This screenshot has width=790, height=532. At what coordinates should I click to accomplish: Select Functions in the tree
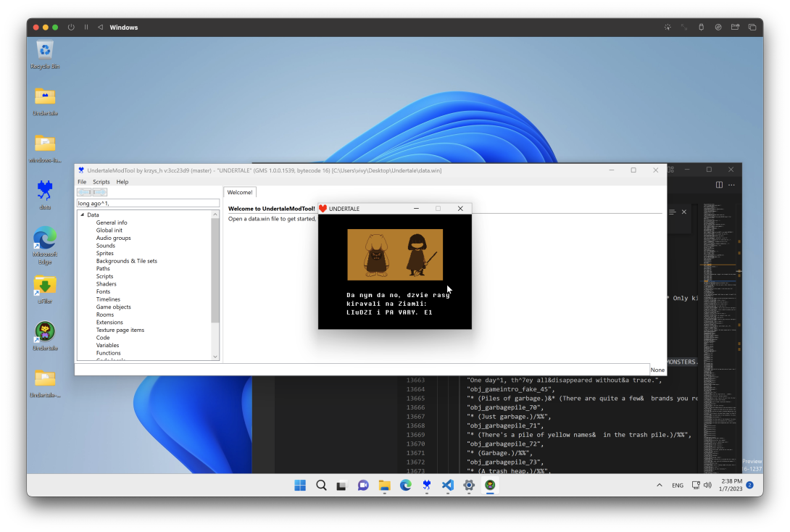108,353
